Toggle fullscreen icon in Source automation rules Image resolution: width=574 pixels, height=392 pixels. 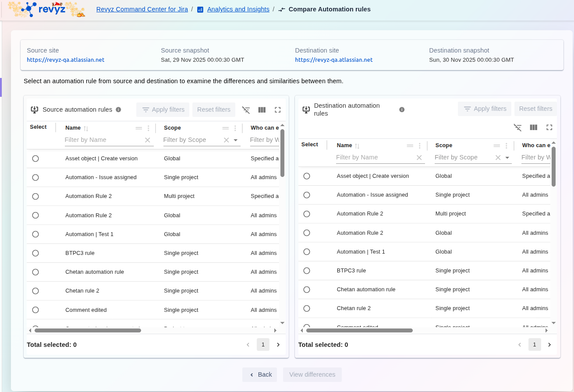(277, 110)
